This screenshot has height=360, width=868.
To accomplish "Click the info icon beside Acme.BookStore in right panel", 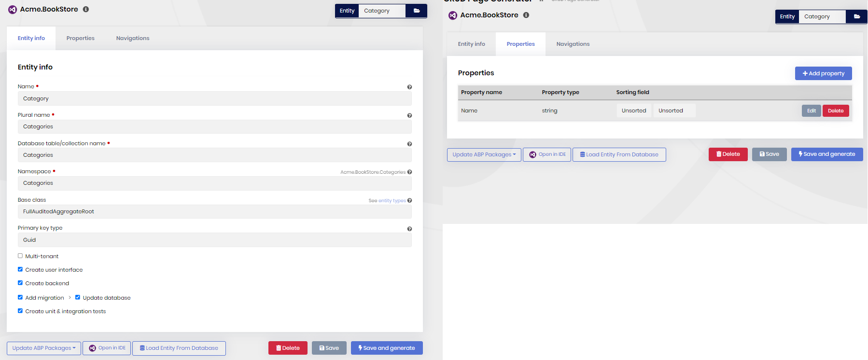I will point(526,15).
